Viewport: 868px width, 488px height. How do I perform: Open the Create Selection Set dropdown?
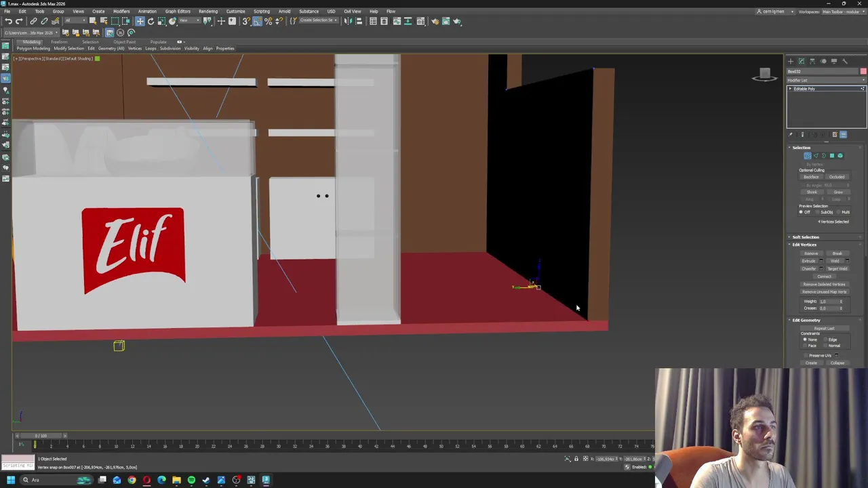[318, 21]
